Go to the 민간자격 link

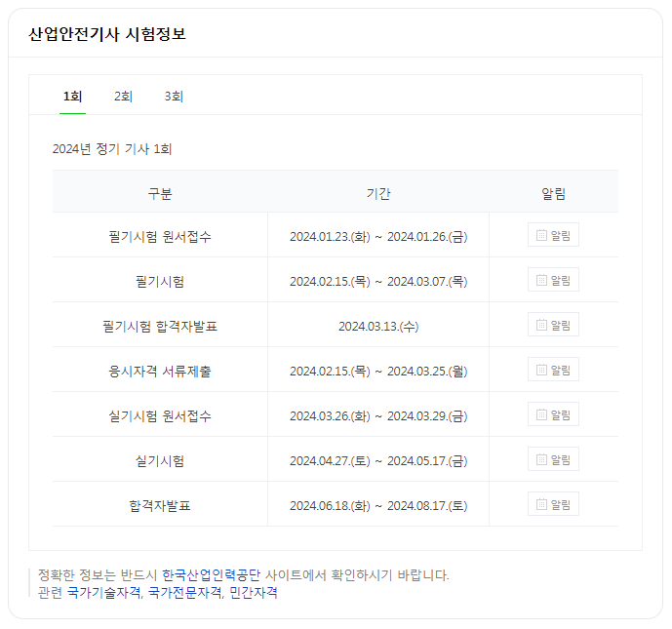pos(254,593)
